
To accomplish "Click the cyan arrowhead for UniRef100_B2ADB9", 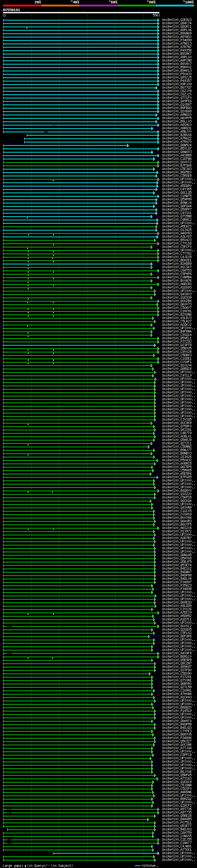I will pos(151,264).
